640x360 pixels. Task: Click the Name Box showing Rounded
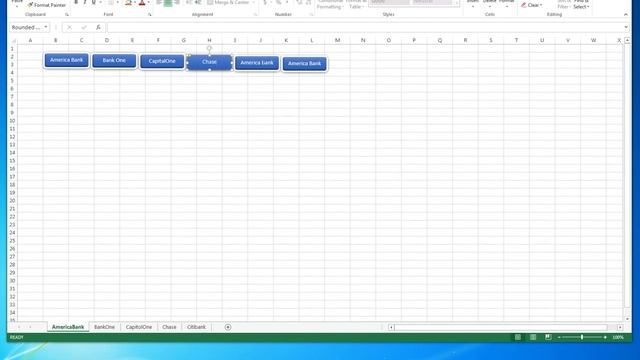26,27
